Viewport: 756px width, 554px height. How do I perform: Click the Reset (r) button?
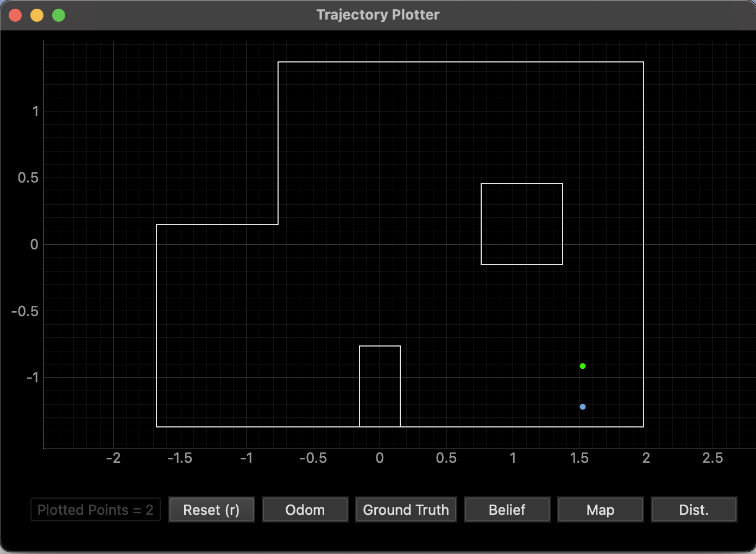(x=211, y=510)
